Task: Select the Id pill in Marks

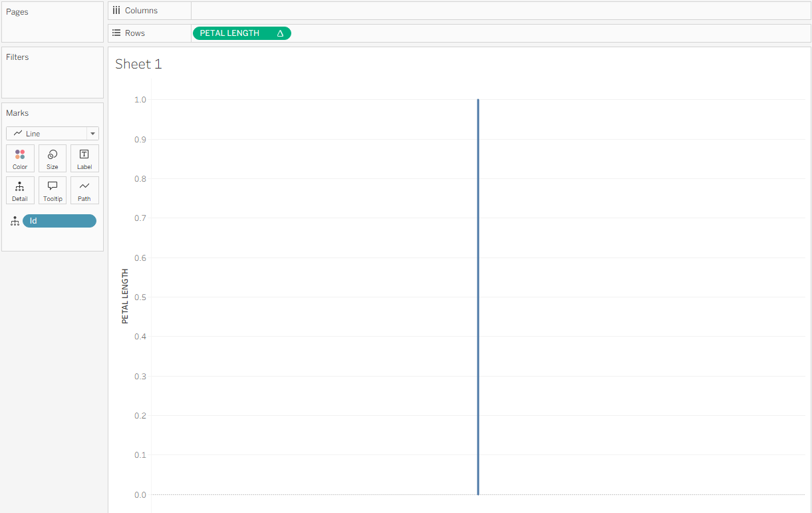Action: click(x=59, y=221)
